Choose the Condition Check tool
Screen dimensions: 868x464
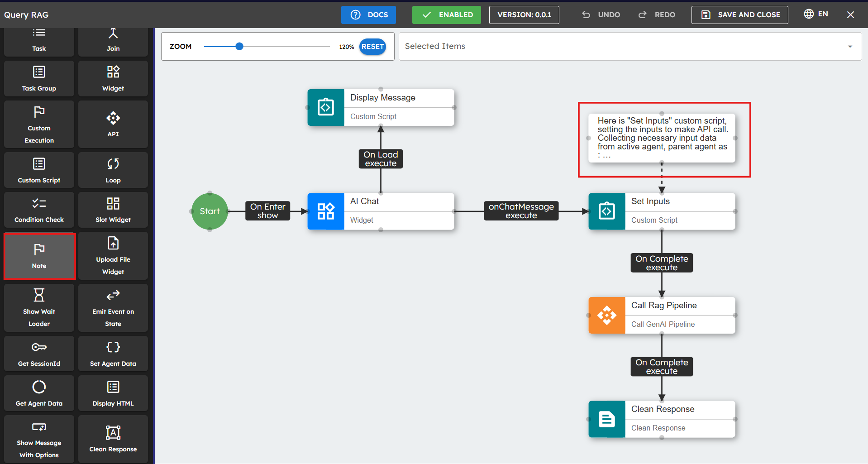point(39,210)
